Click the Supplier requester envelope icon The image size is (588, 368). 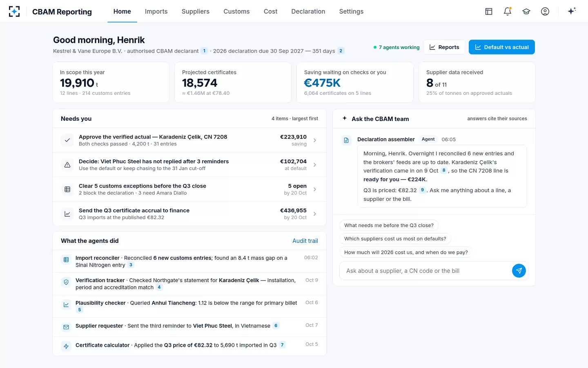66,327
